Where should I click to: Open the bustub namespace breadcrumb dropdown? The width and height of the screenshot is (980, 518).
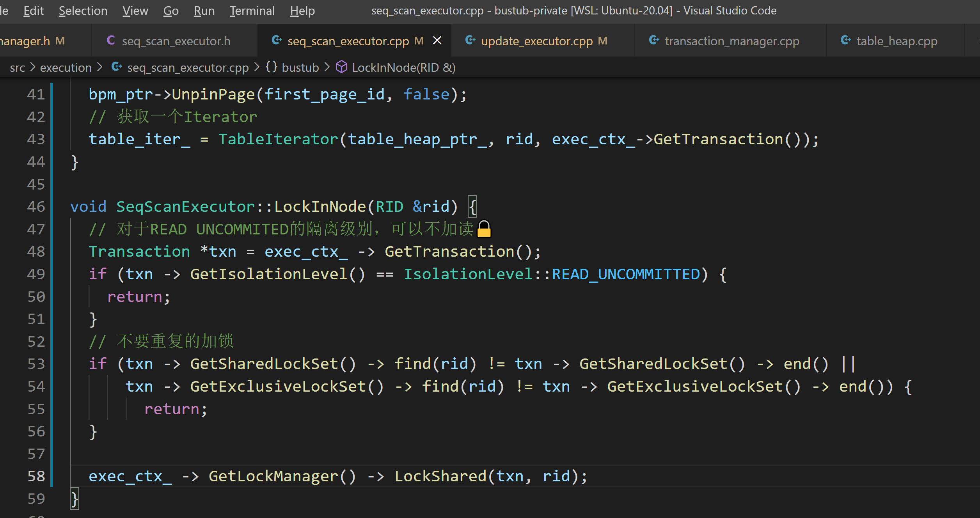click(300, 67)
